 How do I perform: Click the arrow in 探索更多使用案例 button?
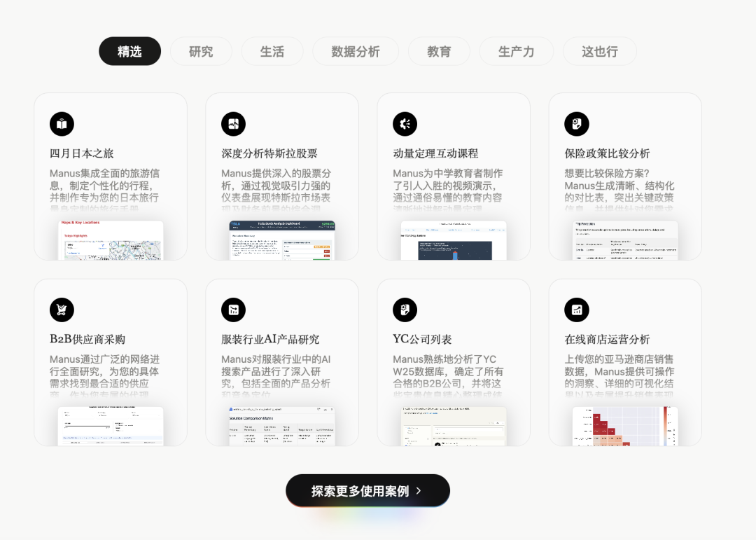[x=419, y=491]
